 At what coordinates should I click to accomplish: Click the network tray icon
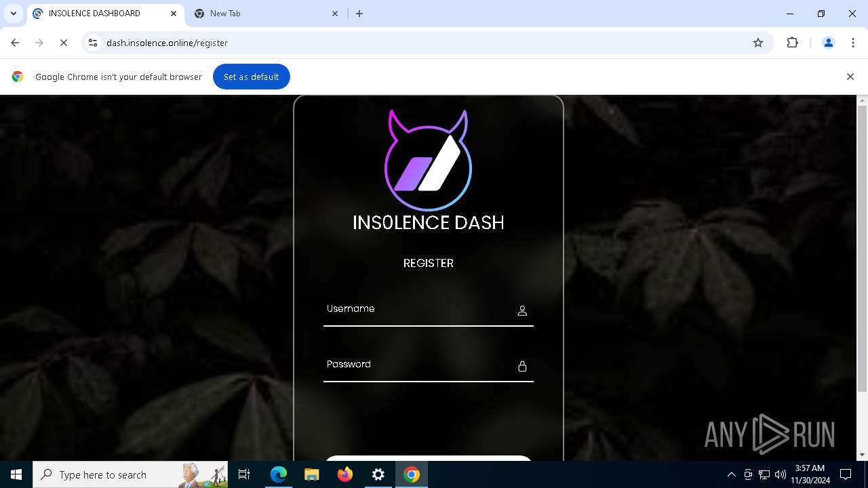764,474
